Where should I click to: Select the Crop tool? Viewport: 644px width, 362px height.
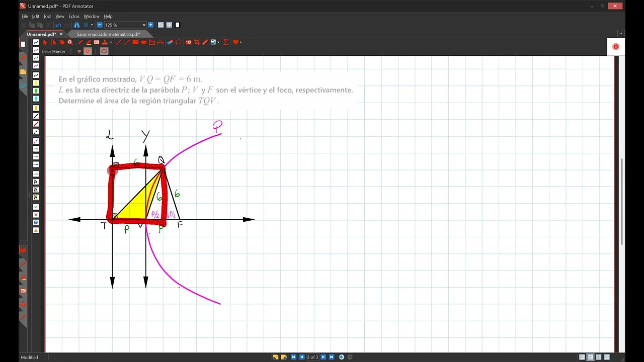197,42
